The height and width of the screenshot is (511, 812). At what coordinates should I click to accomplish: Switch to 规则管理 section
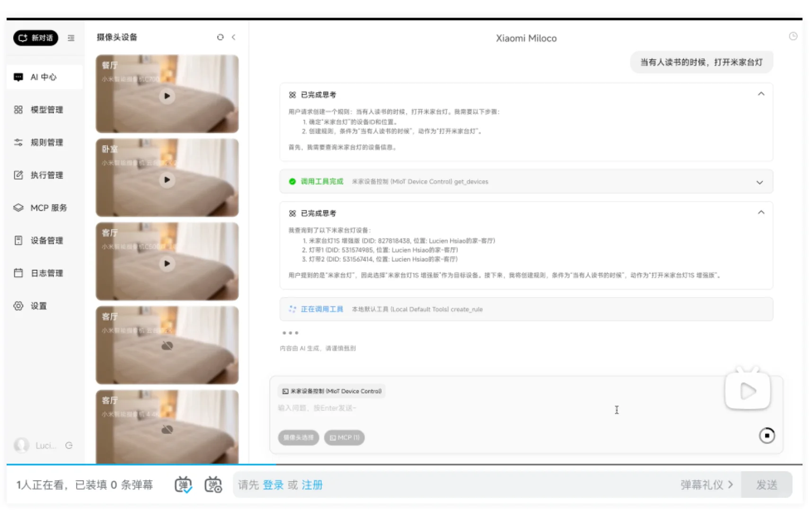pos(46,142)
